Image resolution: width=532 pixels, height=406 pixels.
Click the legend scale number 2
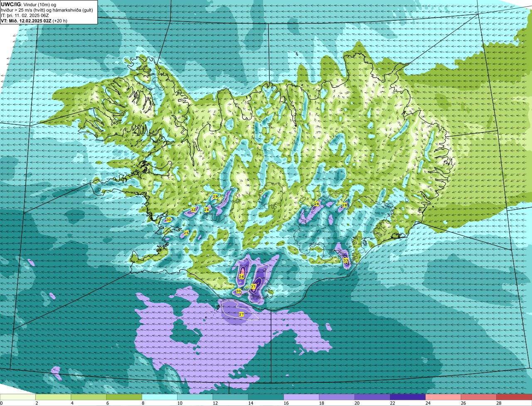tap(37, 403)
